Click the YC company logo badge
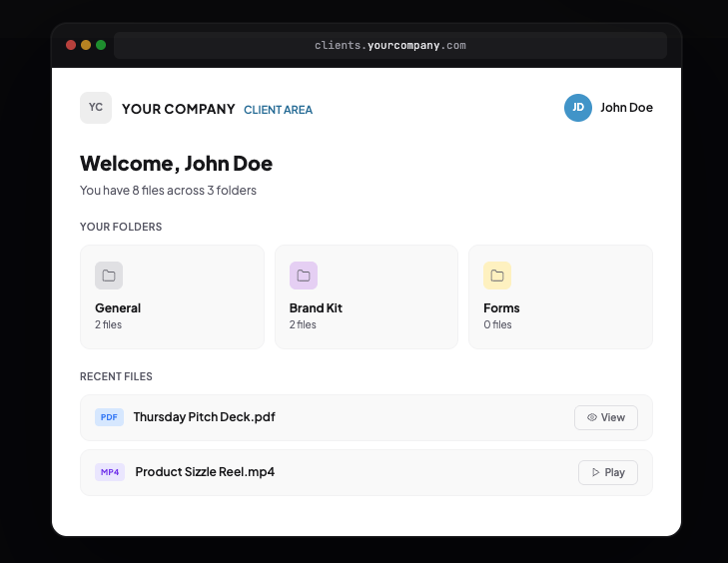This screenshot has height=563, width=728. [x=96, y=108]
